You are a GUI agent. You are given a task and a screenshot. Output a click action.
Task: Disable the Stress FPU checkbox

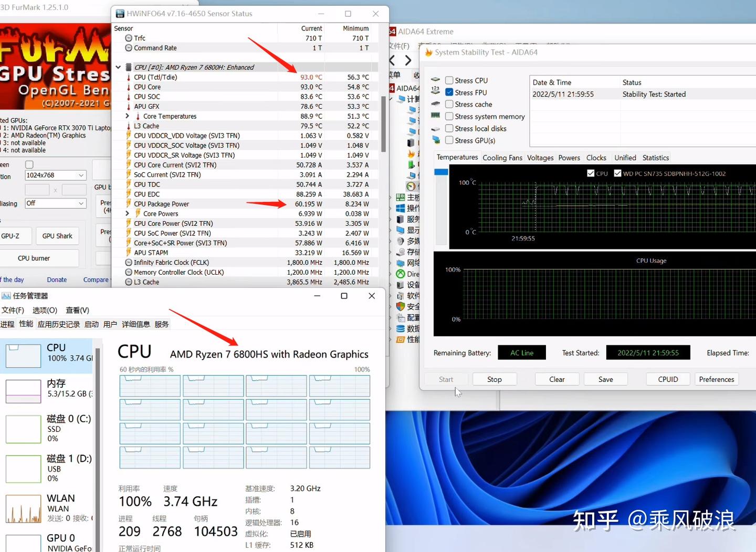click(x=449, y=92)
